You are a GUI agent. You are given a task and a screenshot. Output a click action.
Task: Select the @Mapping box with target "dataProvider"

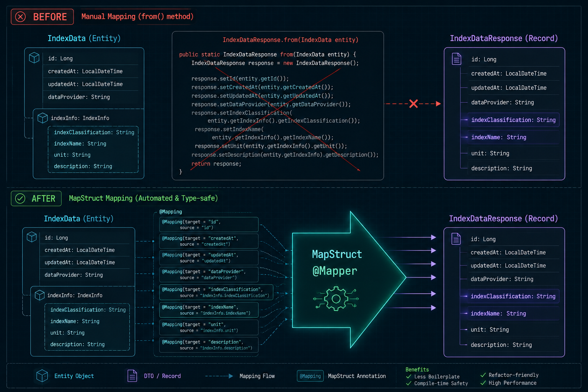click(x=209, y=274)
